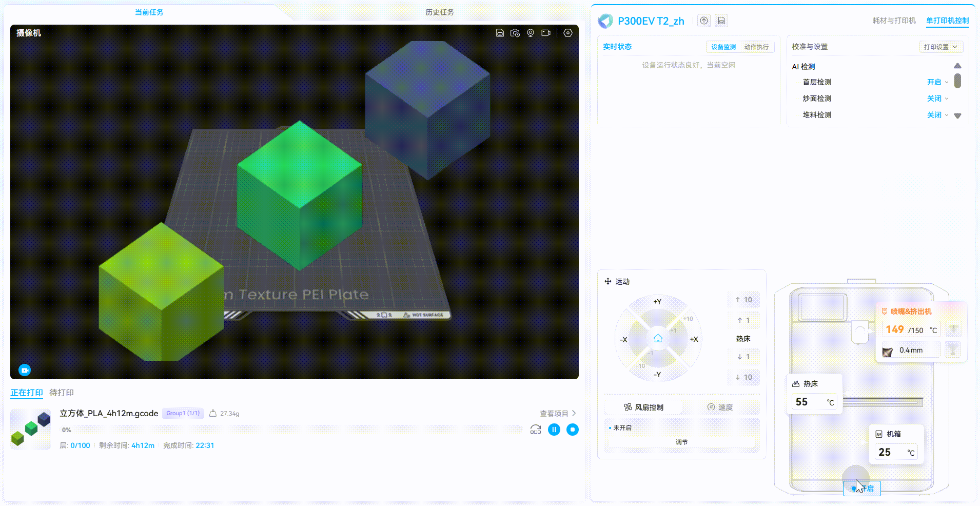
Task: Start video recording icon in camera toolbar
Action: pyautogui.click(x=546, y=33)
